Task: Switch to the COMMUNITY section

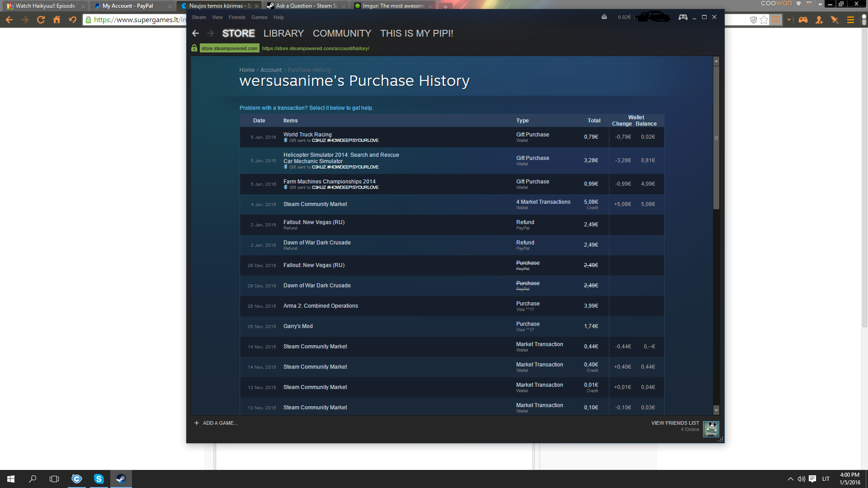Action: [x=342, y=33]
